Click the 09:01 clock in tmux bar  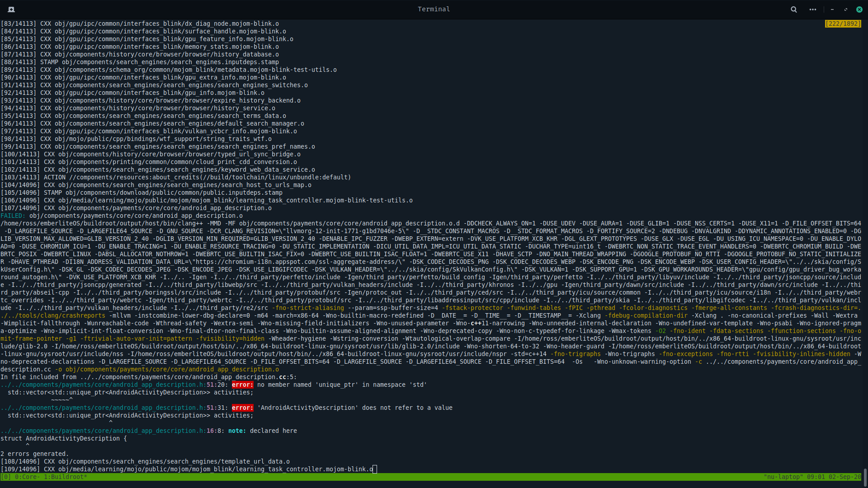click(x=815, y=477)
